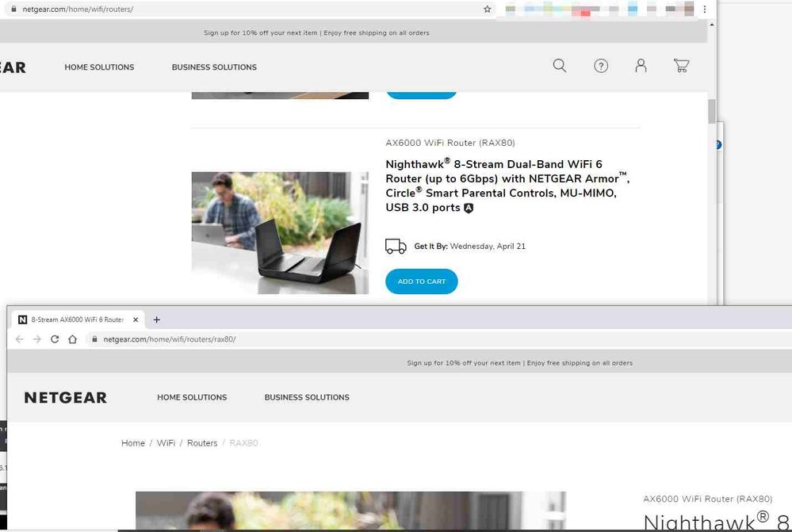Go to browser home page icon
792x532 pixels.
coord(72,339)
